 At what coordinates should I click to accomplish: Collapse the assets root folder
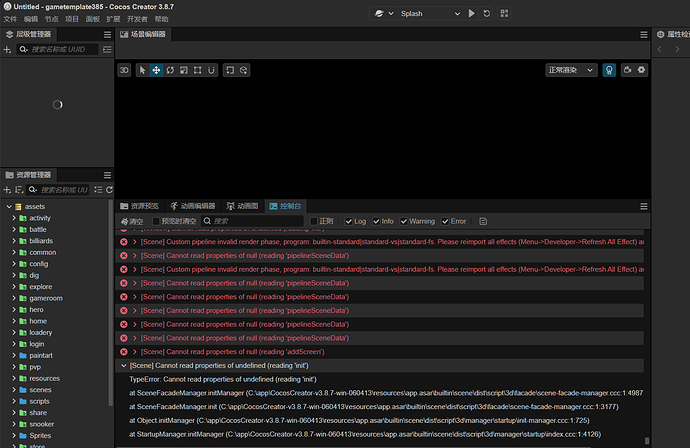click(9, 206)
